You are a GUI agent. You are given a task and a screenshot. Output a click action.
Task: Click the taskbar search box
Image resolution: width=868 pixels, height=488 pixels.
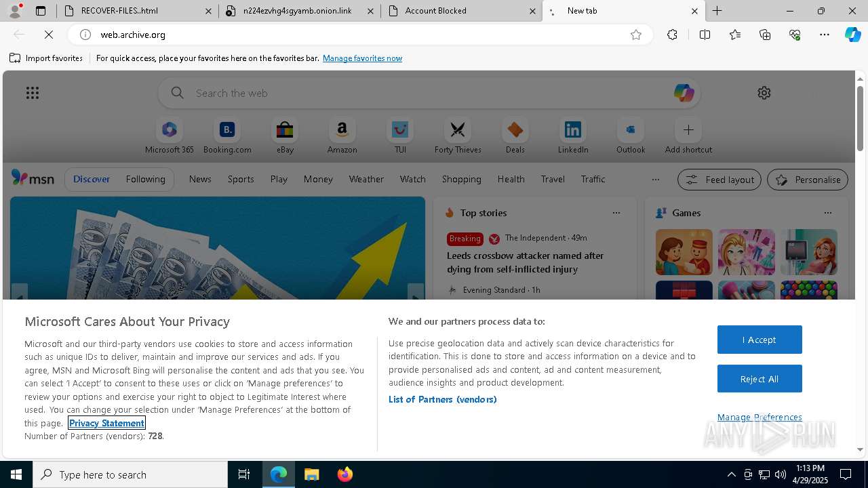(x=130, y=474)
